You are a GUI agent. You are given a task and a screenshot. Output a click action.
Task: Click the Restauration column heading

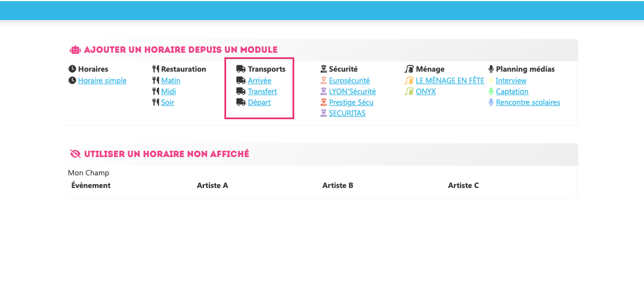point(184,69)
